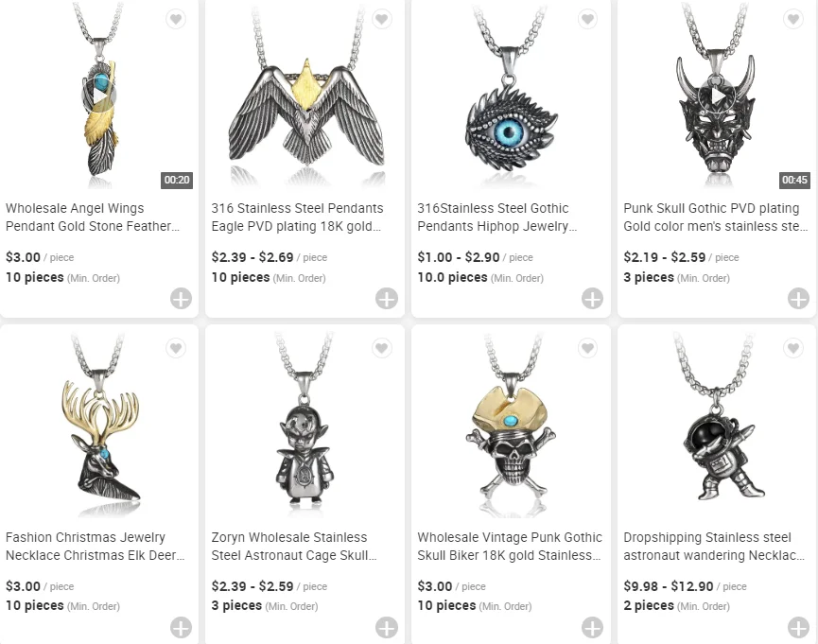
Task: Click heart icon on Punk Skull pendant
Action: point(793,19)
